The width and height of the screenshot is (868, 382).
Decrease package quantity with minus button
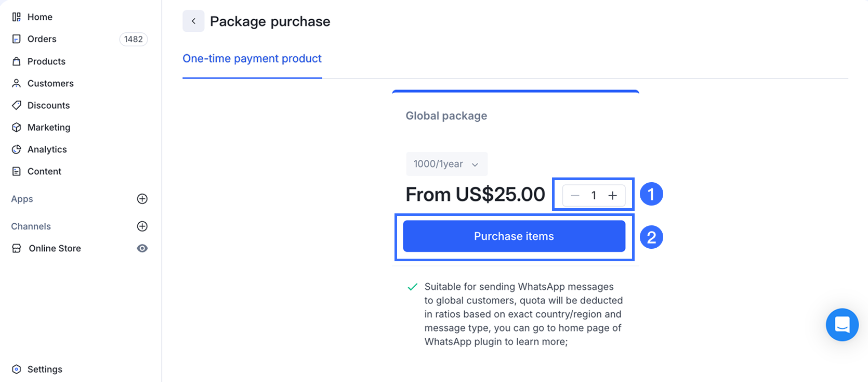tap(575, 195)
